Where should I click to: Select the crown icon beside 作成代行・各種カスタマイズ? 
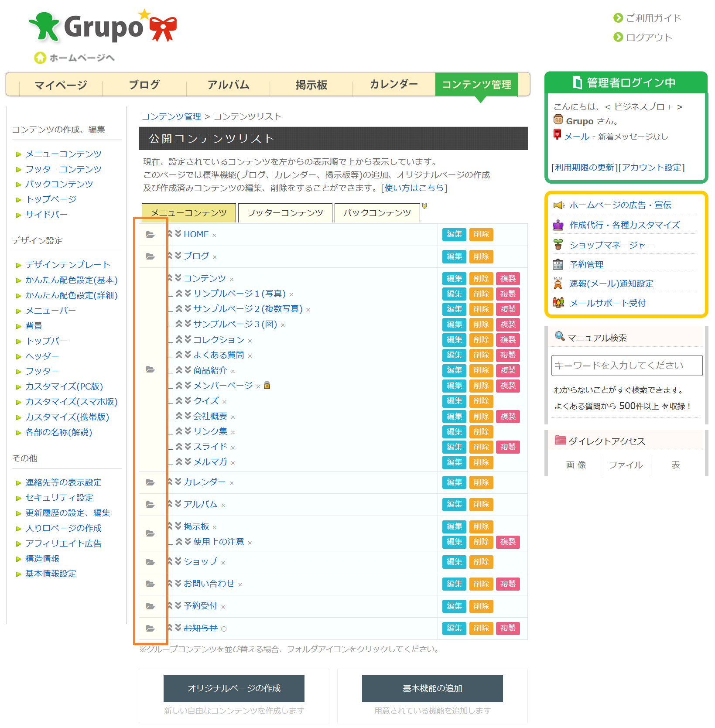click(x=559, y=225)
